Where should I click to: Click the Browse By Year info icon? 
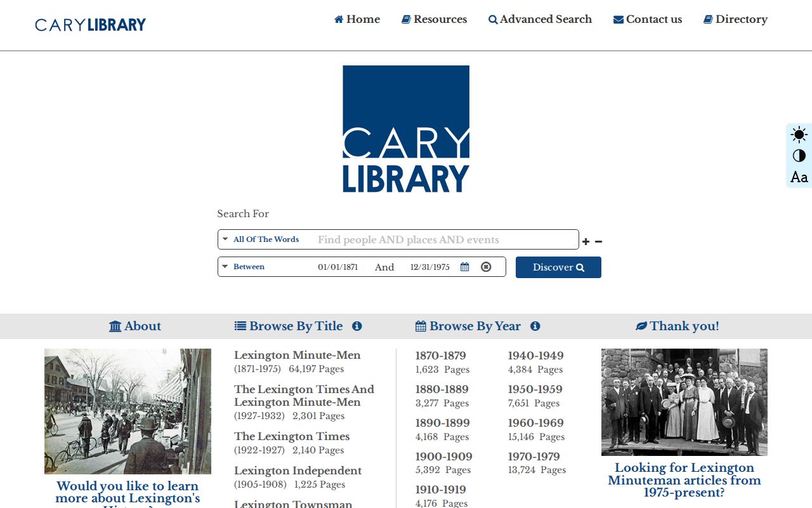[535, 326]
